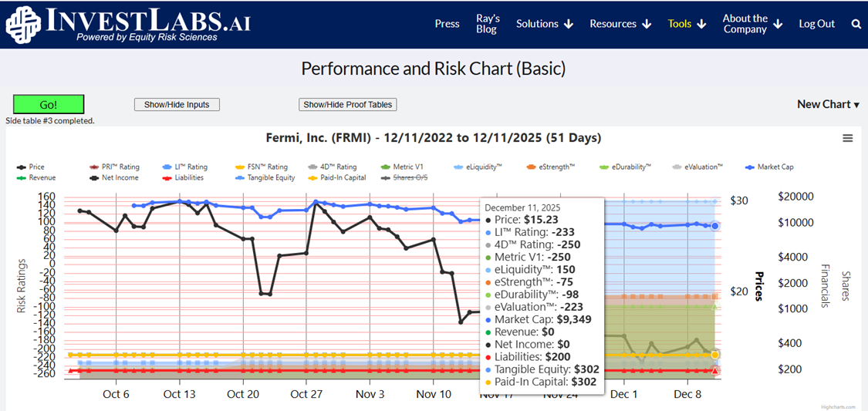
Task: Click the Show/Hide Inputs button
Action: click(177, 105)
